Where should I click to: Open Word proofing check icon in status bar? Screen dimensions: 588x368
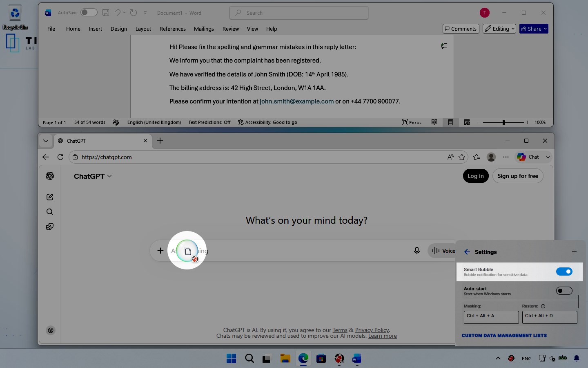[116, 122]
